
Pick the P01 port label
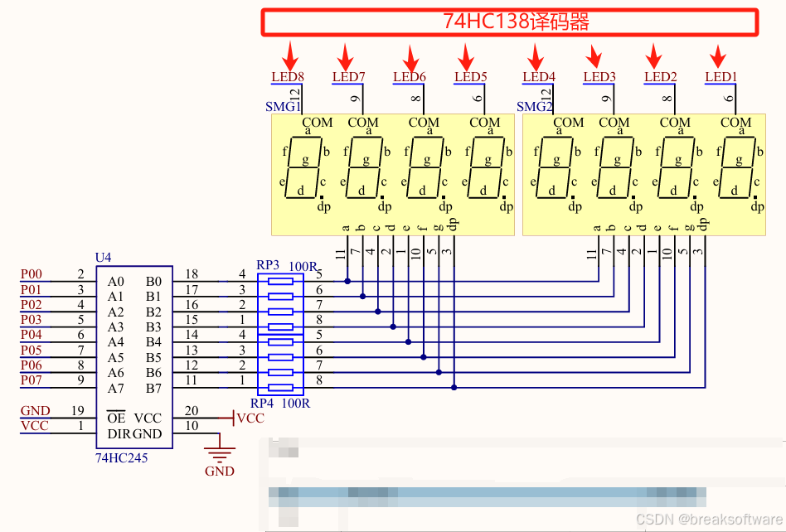tap(31, 289)
